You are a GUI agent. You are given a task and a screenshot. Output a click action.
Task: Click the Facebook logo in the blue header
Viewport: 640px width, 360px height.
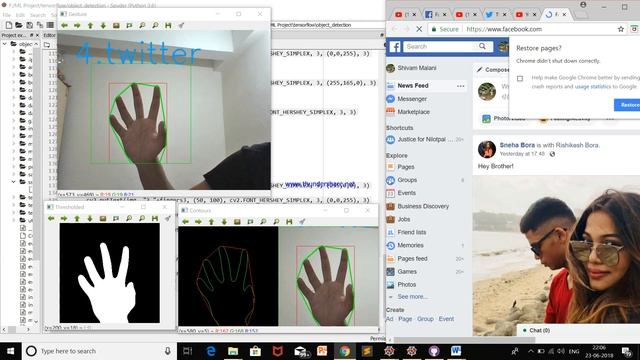(395, 47)
